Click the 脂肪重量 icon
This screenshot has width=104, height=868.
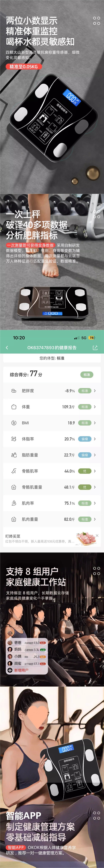pos(14,455)
